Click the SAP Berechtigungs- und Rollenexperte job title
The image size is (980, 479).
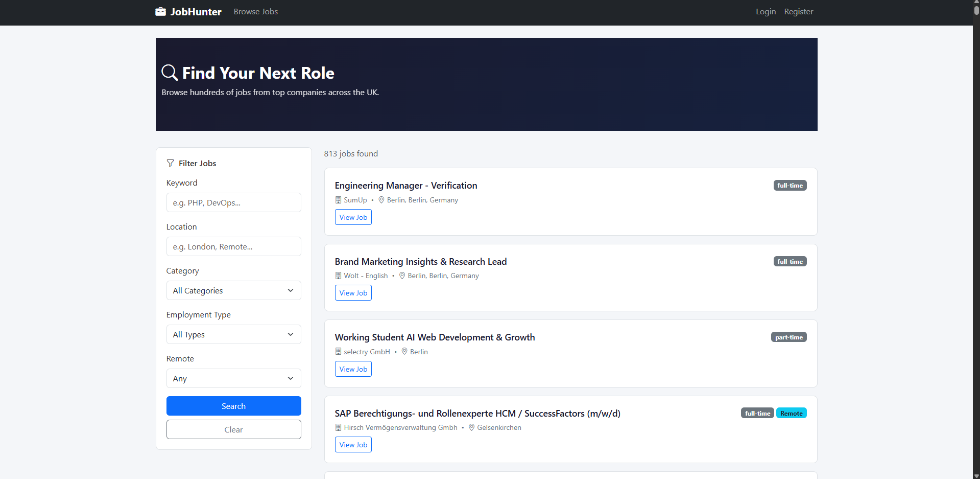coord(477,414)
